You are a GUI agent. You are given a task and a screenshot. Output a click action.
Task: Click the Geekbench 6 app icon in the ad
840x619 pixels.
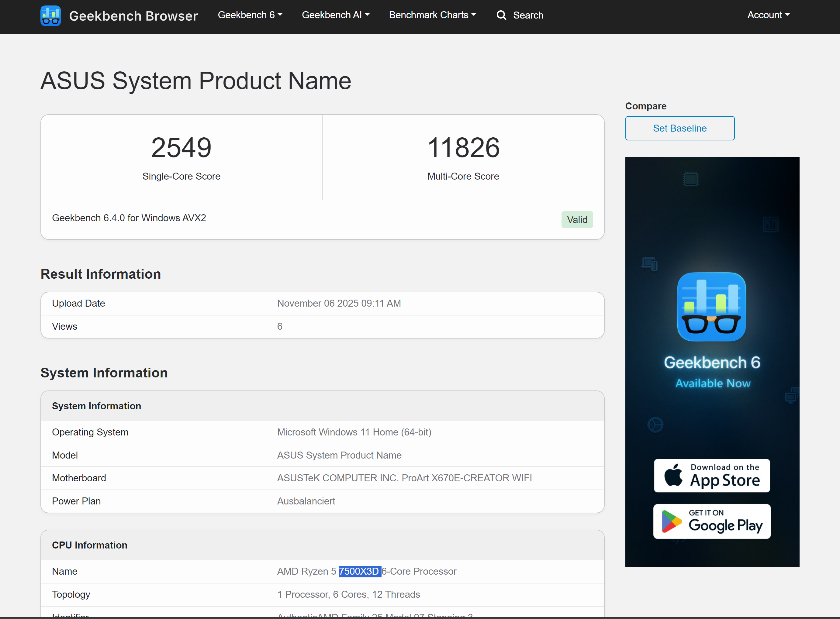coord(711,307)
